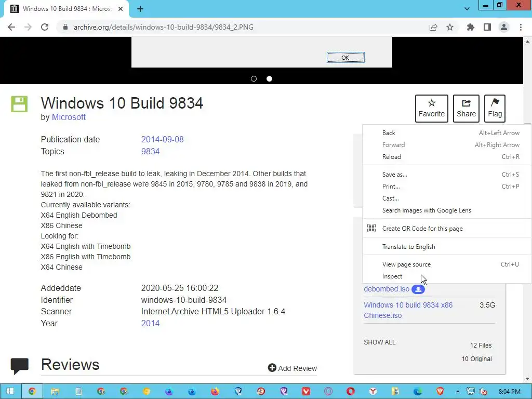Click the muted volume icon in tray
532x399 pixels.
coord(483,391)
